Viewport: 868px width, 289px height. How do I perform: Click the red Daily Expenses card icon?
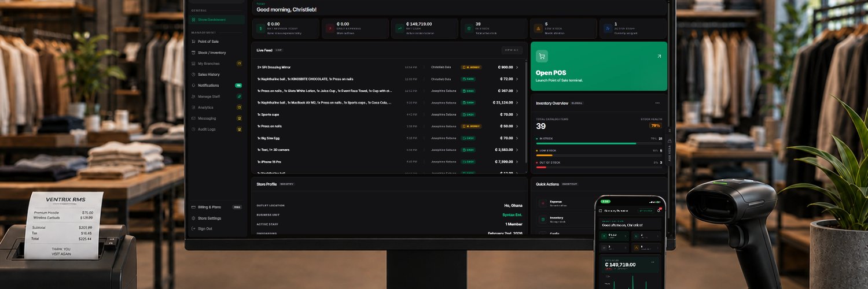tap(330, 28)
